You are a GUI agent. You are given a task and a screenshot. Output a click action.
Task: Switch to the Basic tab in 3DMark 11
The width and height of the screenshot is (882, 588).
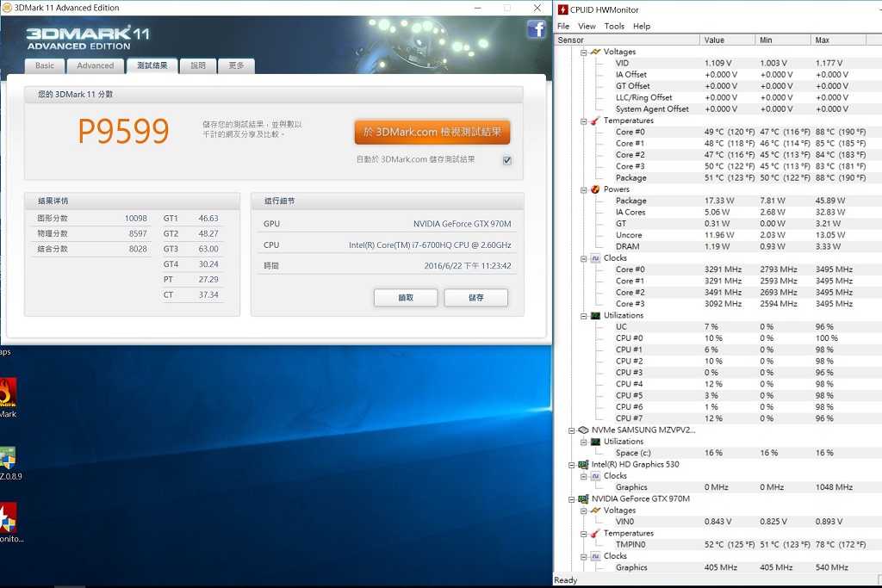45,65
